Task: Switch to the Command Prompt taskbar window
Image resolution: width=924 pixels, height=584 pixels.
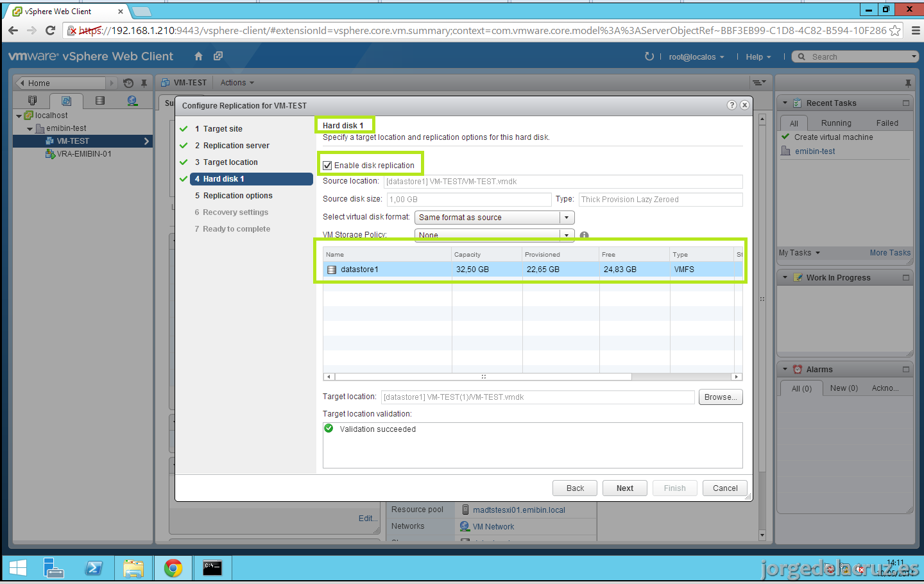Action: click(212, 568)
